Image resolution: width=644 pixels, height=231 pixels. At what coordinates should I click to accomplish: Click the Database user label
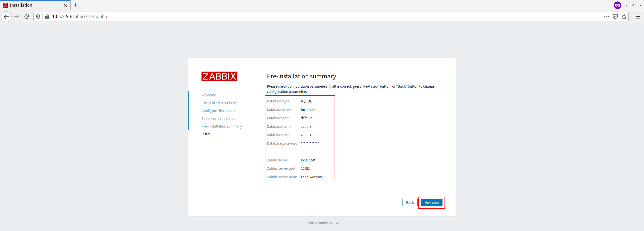pyautogui.click(x=278, y=135)
